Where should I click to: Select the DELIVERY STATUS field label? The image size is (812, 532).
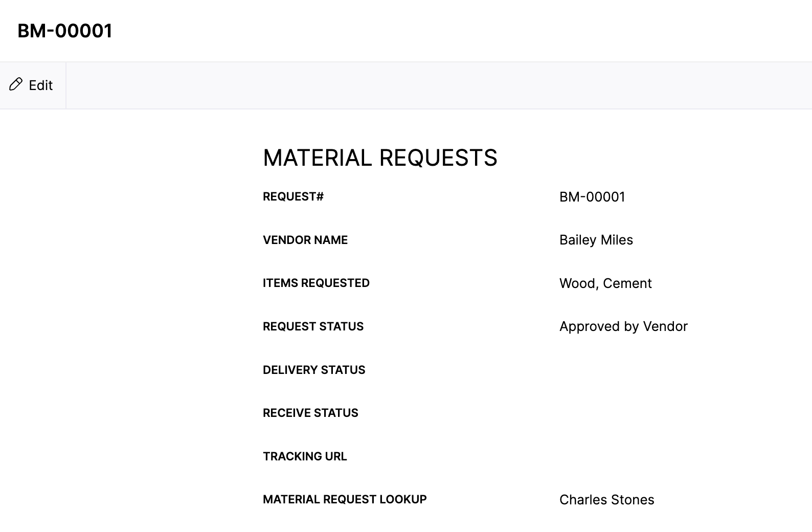click(x=314, y=370)
